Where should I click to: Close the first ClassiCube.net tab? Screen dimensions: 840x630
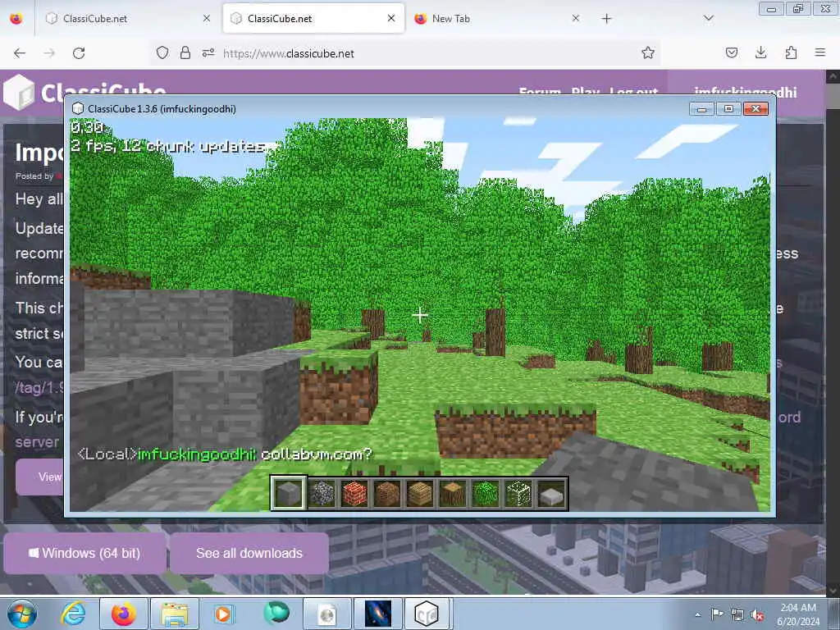(x=207, y=19)
